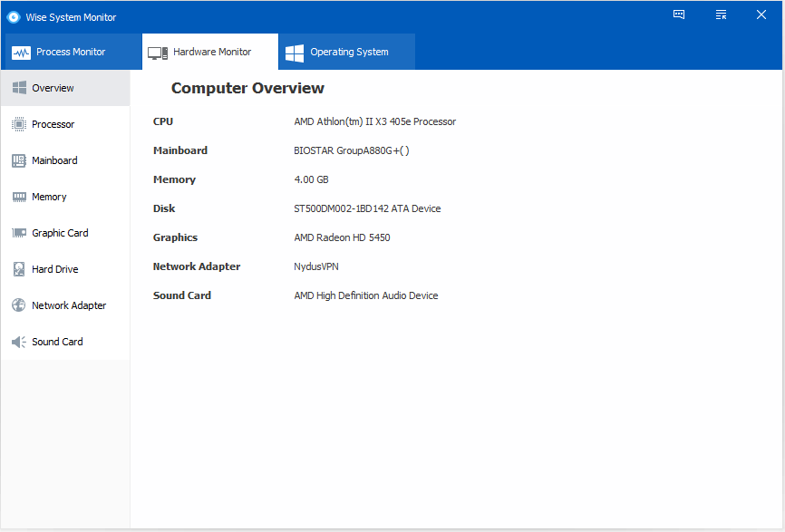Click AMD Athlon(tm) II X3 405e Processor value
This screenshot has width=785, height=532.
coord(375,121)
